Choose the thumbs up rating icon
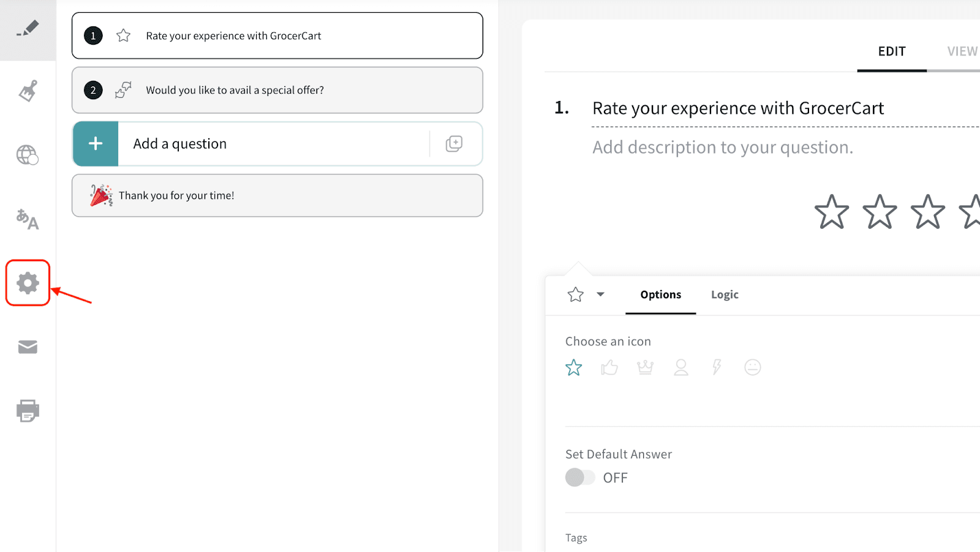The width and height of the screenshot is (980, 552). [x=609, y=367]
